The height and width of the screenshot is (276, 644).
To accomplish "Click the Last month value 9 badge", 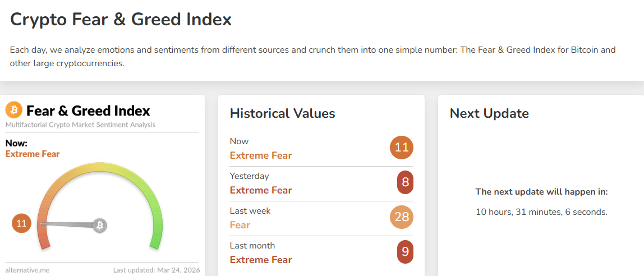I will click(x=405, y=252).
